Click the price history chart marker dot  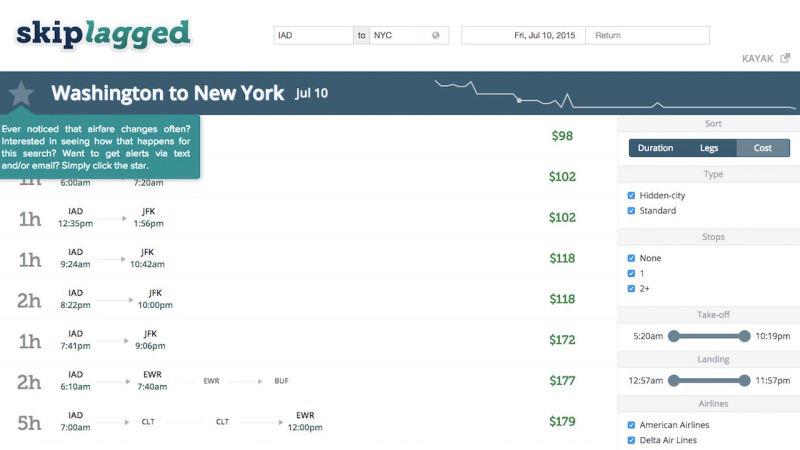[518, 100]
